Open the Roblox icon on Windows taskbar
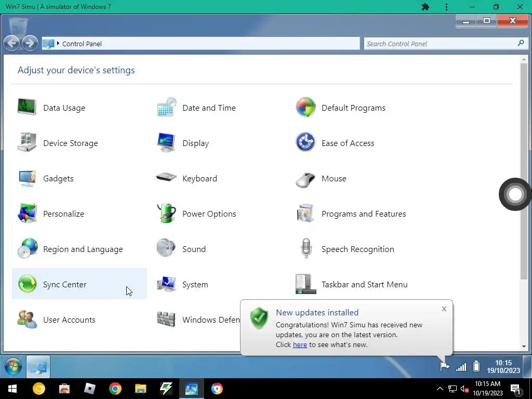Image resolution: width=532 pixels, height=399 pixels. click(89, 389)
